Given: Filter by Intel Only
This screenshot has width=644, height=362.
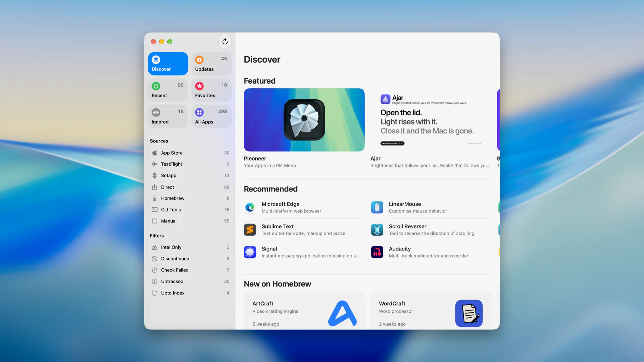Looking at the screenshot, I should pyautogui.click(x=190, y=247).
